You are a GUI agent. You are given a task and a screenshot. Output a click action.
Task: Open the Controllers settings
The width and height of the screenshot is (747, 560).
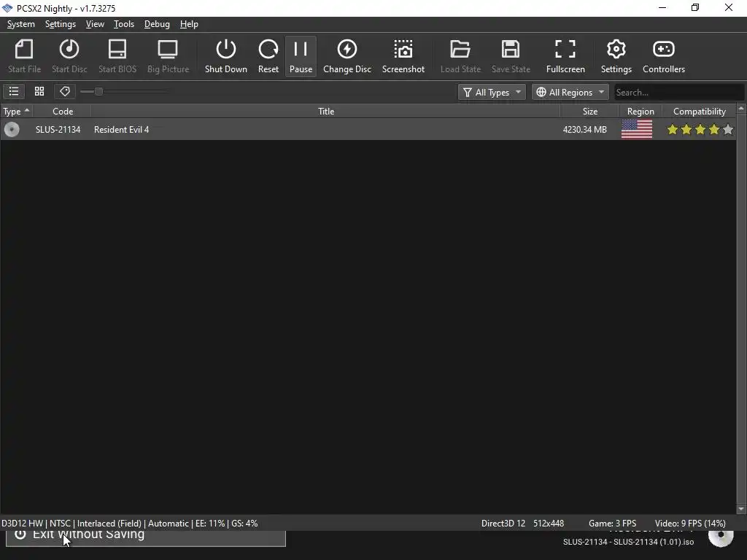coord(664,56)
